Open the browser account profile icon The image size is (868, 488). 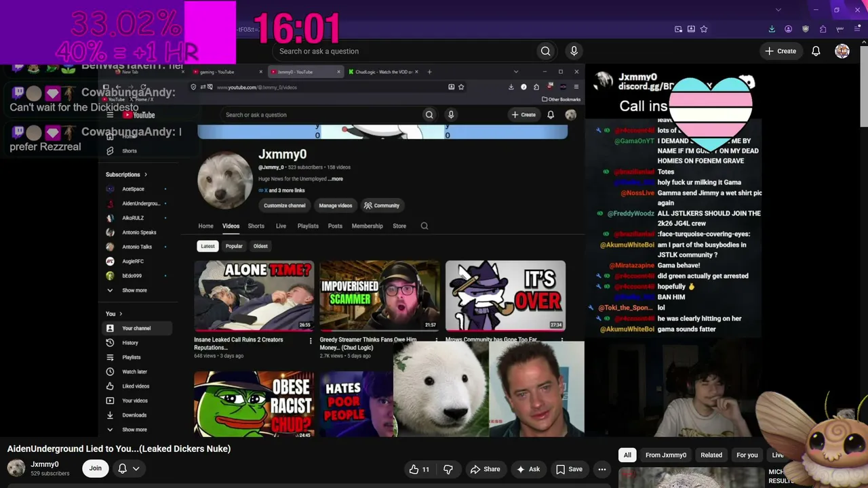point(789,29)
